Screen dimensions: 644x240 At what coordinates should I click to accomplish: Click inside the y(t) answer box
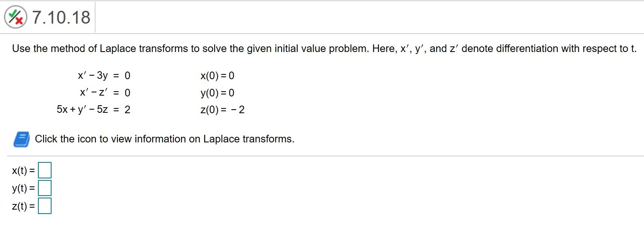pos(45,188)
